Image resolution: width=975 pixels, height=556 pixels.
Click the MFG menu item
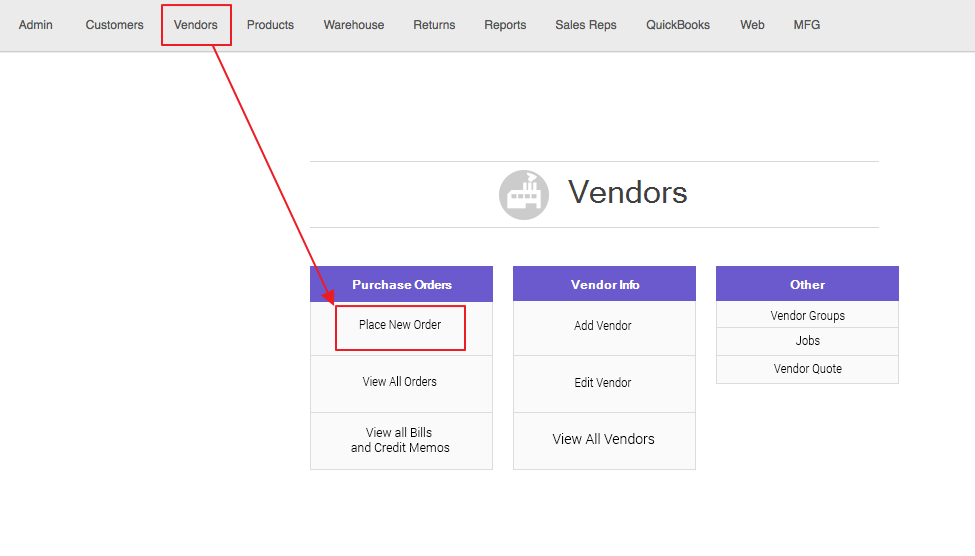806,25
